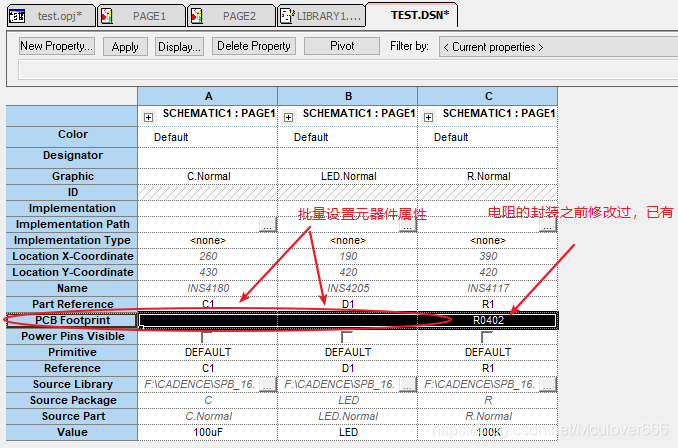This screenshot has width=678, height=448.
Task: Click the Delete Property button
Action: click(x=254, y=46)
